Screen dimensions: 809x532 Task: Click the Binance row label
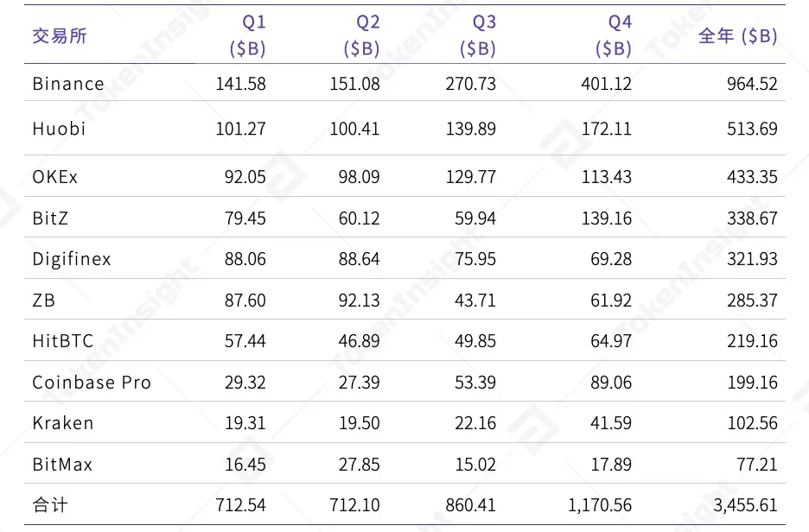[x=67, y=84]
